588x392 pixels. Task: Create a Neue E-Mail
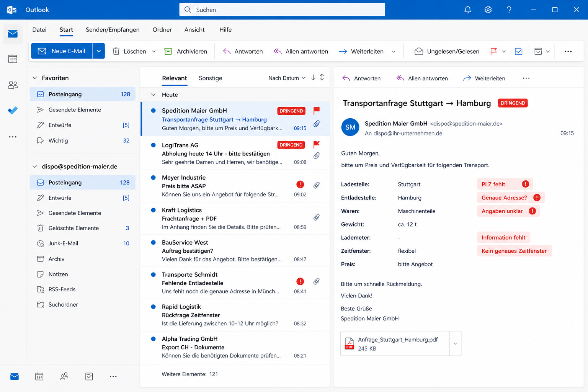(62, 51)
